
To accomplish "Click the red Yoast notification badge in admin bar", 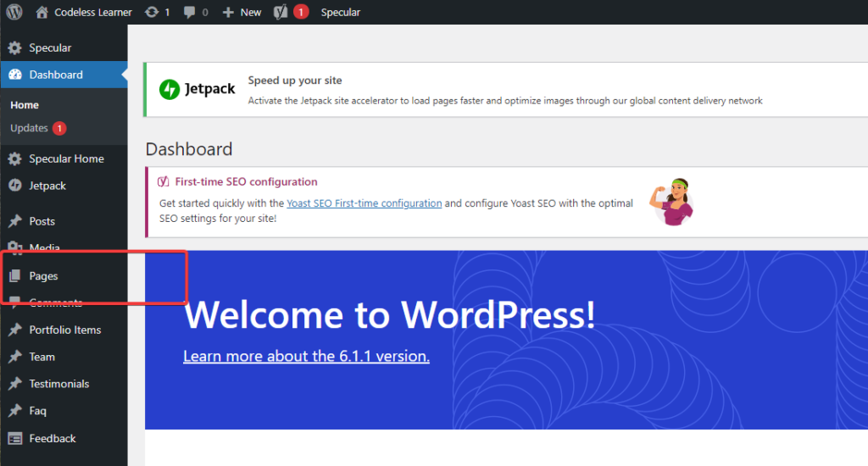I will tap(301, 12).
